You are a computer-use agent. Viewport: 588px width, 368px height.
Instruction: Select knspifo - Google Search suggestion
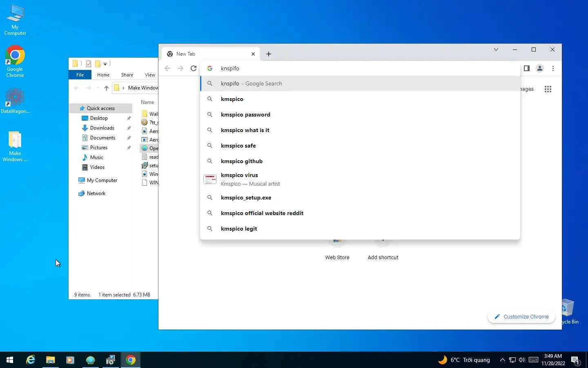pyautogui.click(x=360, y=83)
